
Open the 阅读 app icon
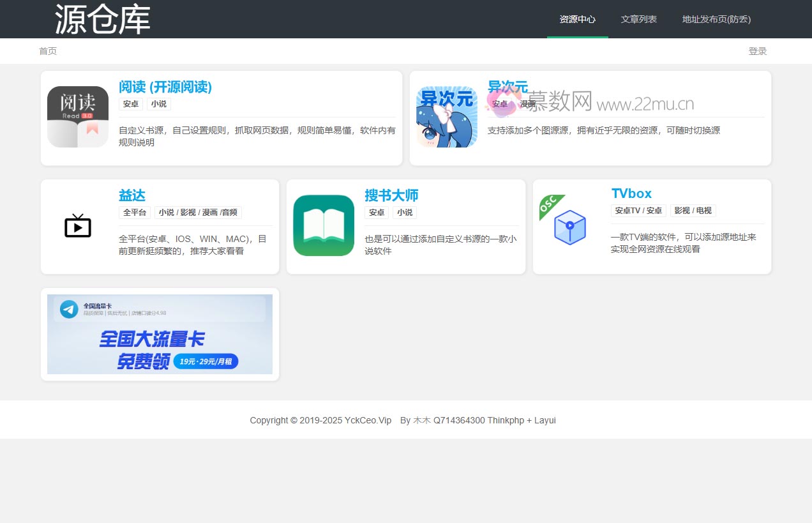(77, 116)
